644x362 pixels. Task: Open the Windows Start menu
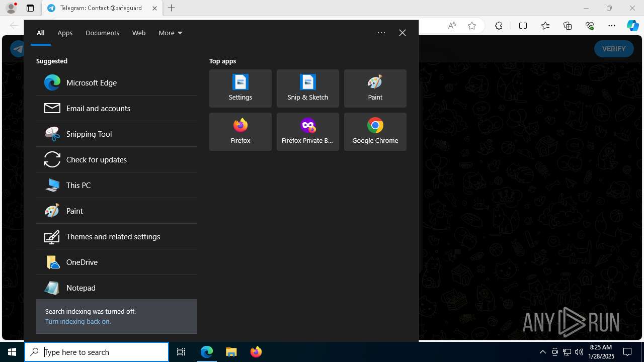(x=12, y=352)
